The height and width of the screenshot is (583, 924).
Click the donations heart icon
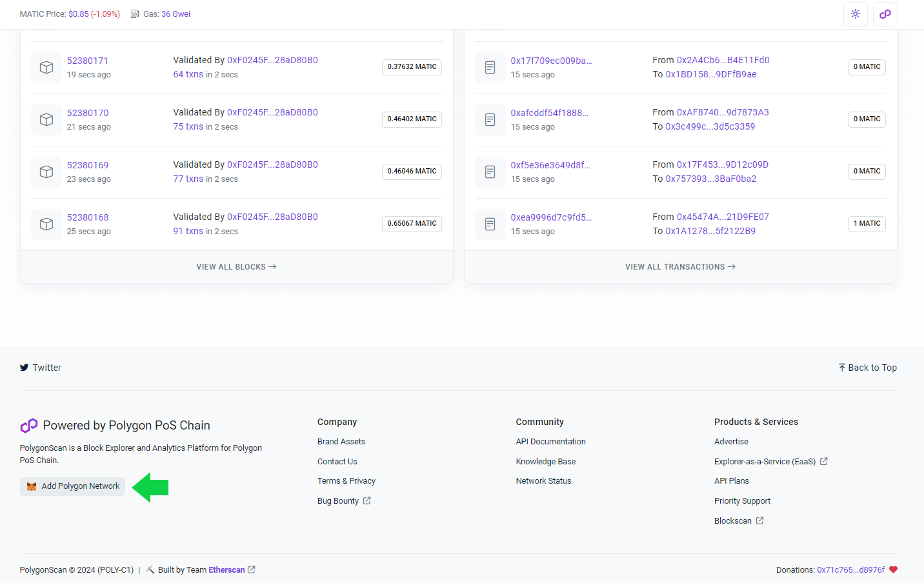click(x=893, y=569)
